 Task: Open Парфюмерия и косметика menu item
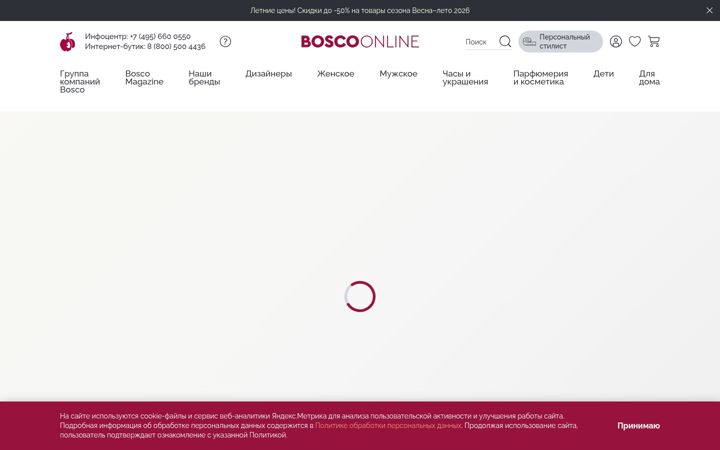540,78
